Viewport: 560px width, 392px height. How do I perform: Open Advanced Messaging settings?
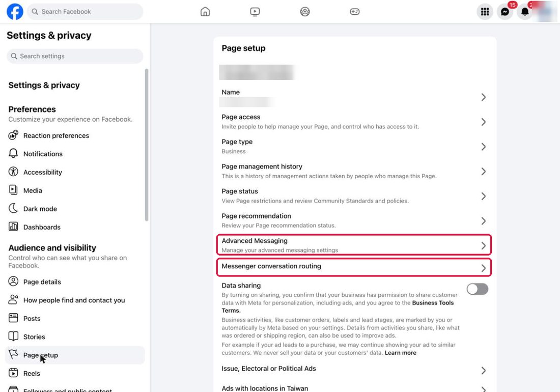pyautogui.click(x=354, y=245)
